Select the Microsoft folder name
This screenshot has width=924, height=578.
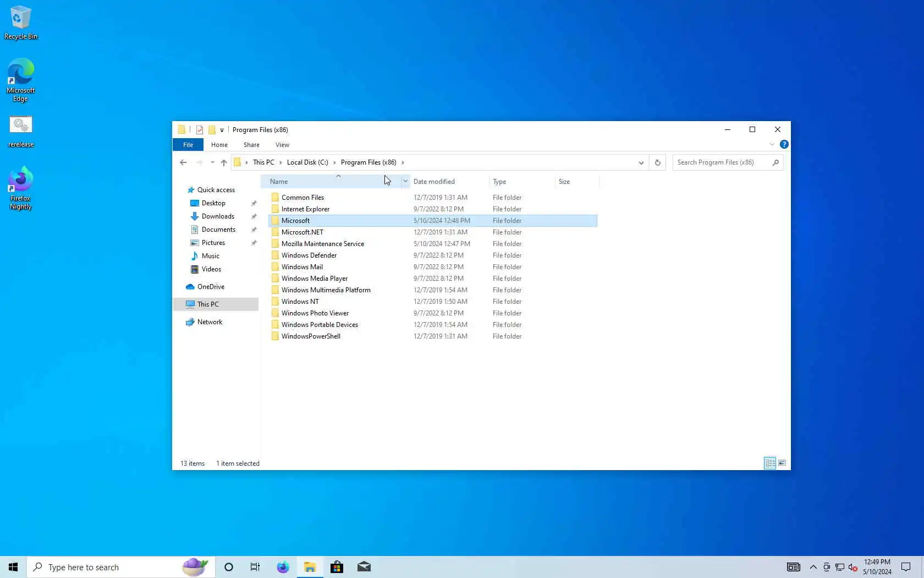[x=295, y=221]
